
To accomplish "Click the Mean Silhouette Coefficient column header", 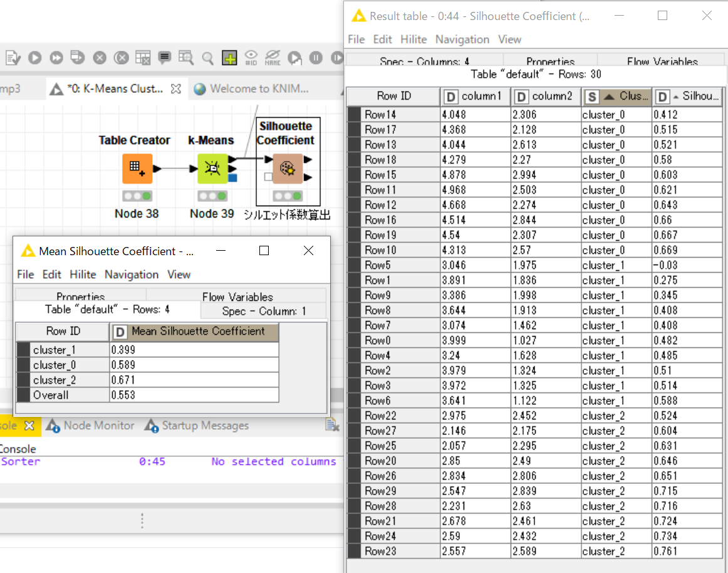I will click(194, 332).
